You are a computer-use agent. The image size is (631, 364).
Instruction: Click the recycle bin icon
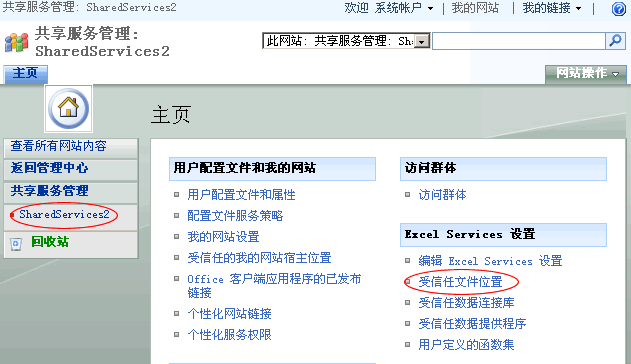pyautogui.click(x=16, y=244)
